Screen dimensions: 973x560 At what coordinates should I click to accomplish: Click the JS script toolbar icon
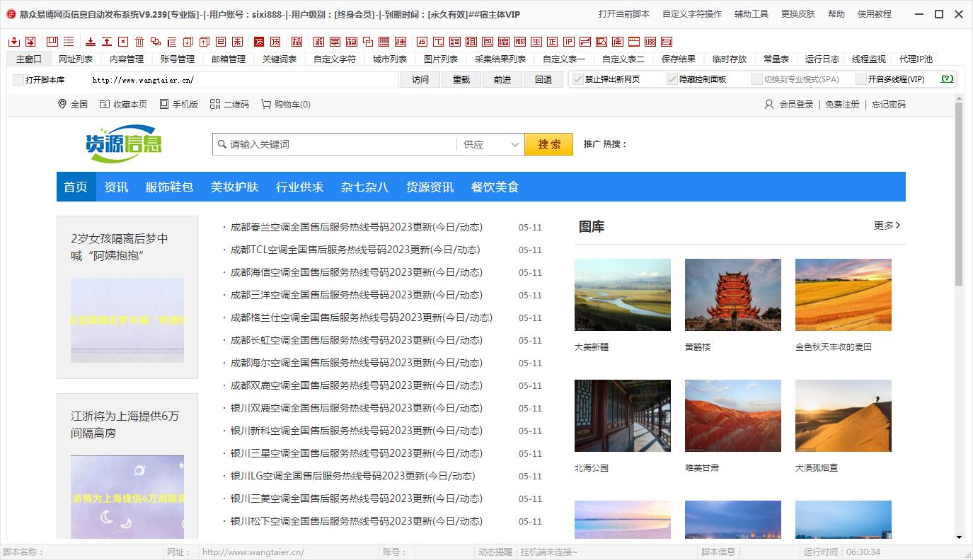(x=422, y=42)
